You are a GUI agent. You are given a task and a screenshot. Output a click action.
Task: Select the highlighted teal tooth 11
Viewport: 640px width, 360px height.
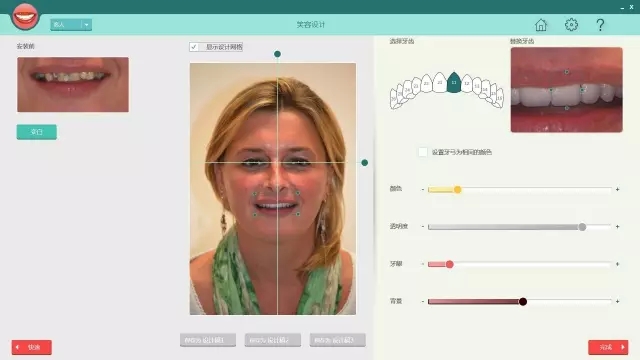453,82
